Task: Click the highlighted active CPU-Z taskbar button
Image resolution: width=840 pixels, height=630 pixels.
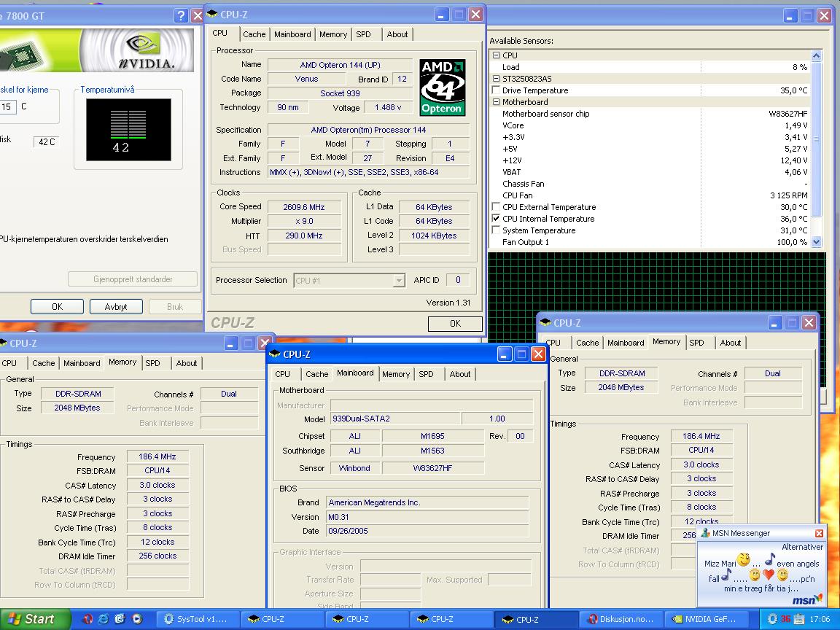Action: [x=534, y=619]
